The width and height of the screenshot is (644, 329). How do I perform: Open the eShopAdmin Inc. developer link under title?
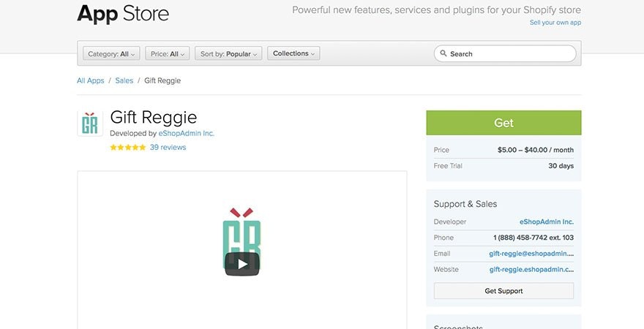pos(187,134)
